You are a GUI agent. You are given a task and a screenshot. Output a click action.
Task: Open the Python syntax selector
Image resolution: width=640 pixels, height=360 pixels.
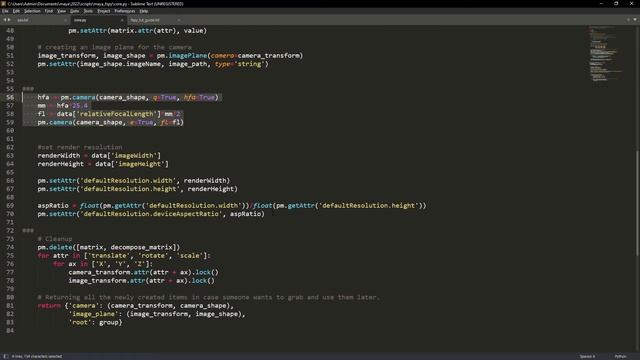coord(620,356)
